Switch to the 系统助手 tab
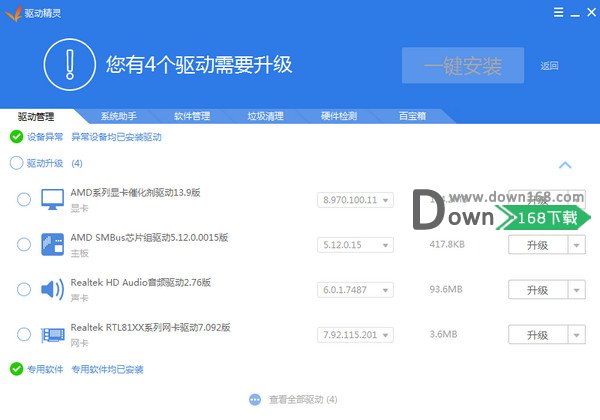The width and height of the screenshot is (600, 420). point(119,116)
